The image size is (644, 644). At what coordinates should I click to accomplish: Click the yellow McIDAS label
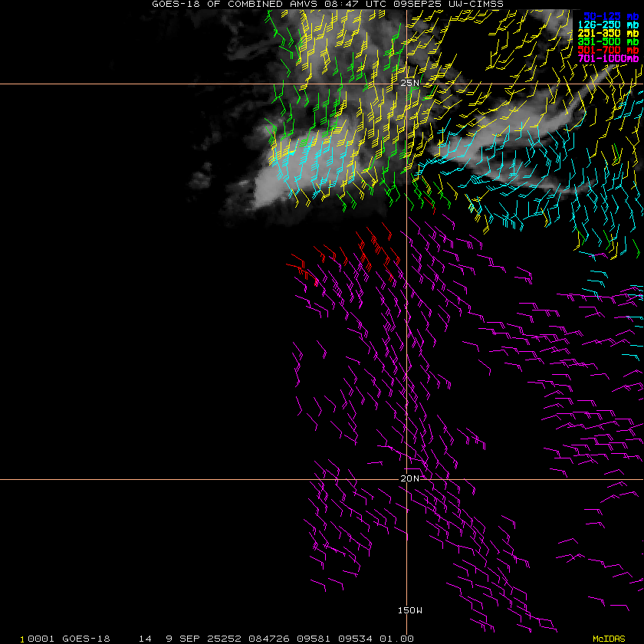pyautogui.click(x=609, y=639)
